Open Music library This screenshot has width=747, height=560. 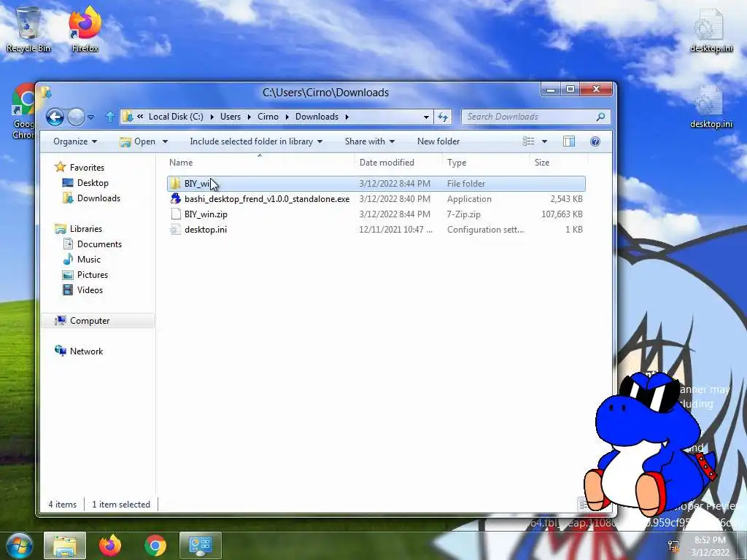[x=88, y=260]
